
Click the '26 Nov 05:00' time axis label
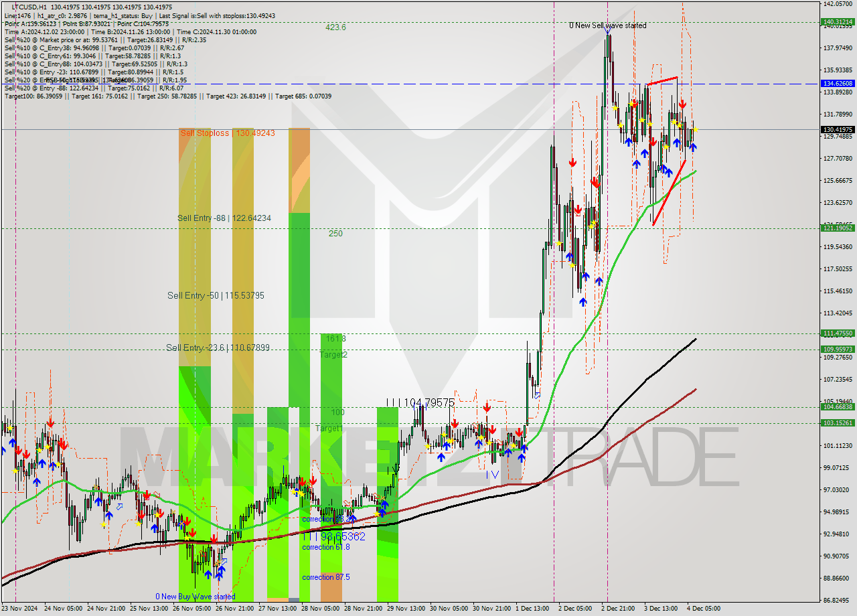[192, 609]
